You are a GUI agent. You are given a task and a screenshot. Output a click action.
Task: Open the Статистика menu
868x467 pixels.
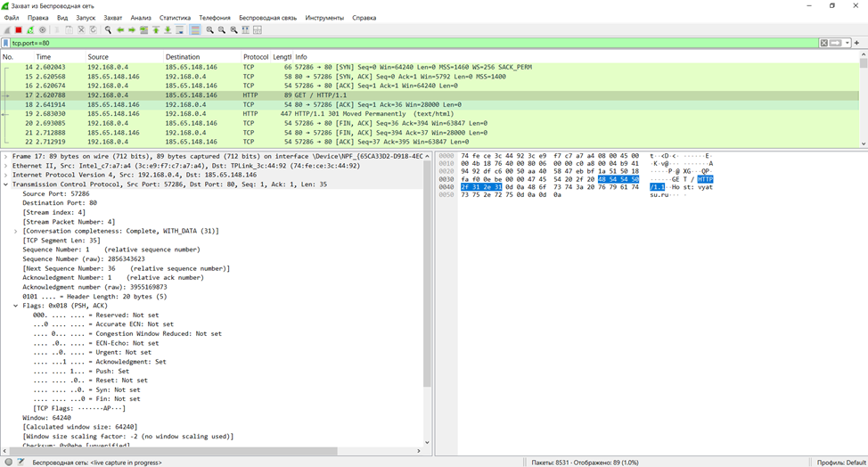(x=175, y=18)
